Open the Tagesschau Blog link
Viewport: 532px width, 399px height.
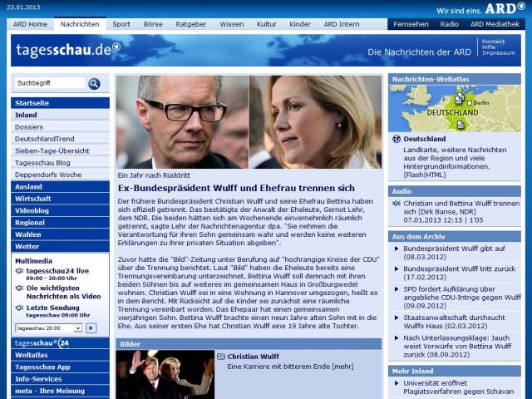point(61,163)
